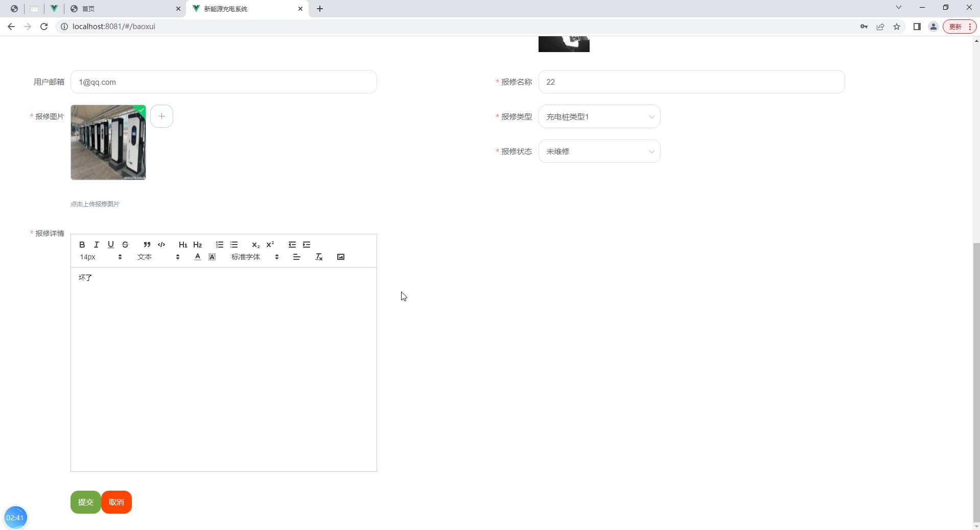Insert a code block in the editor
The height and width of the screenshot is (530, 980).
(161, 245)
